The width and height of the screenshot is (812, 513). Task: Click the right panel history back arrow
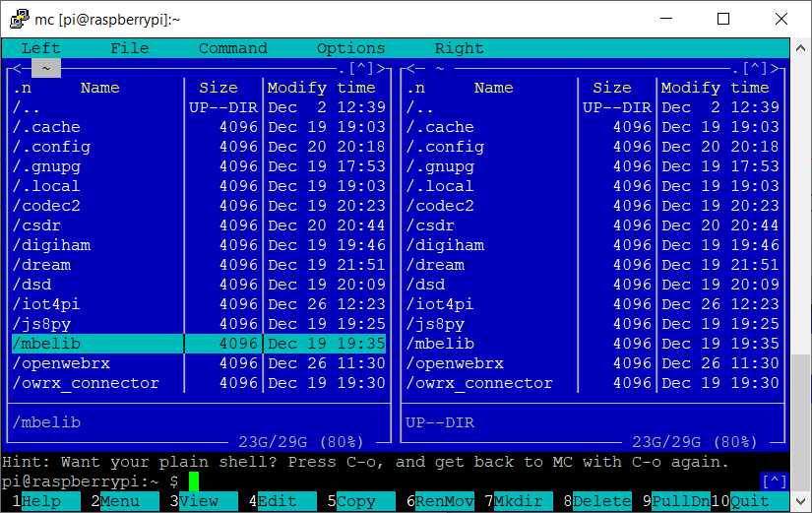410,68
